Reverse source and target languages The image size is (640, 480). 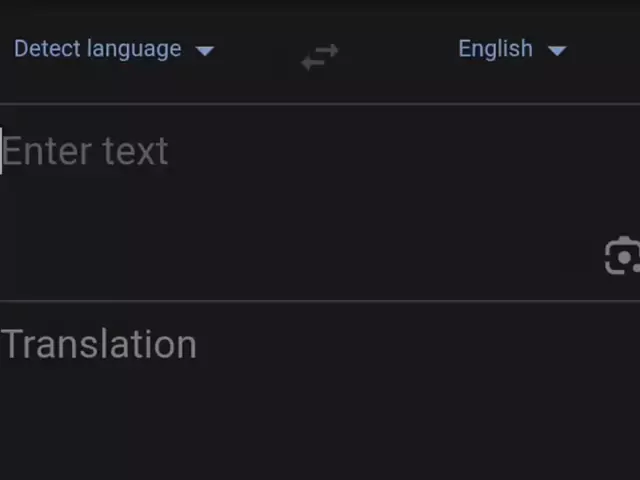coord(320,58)
